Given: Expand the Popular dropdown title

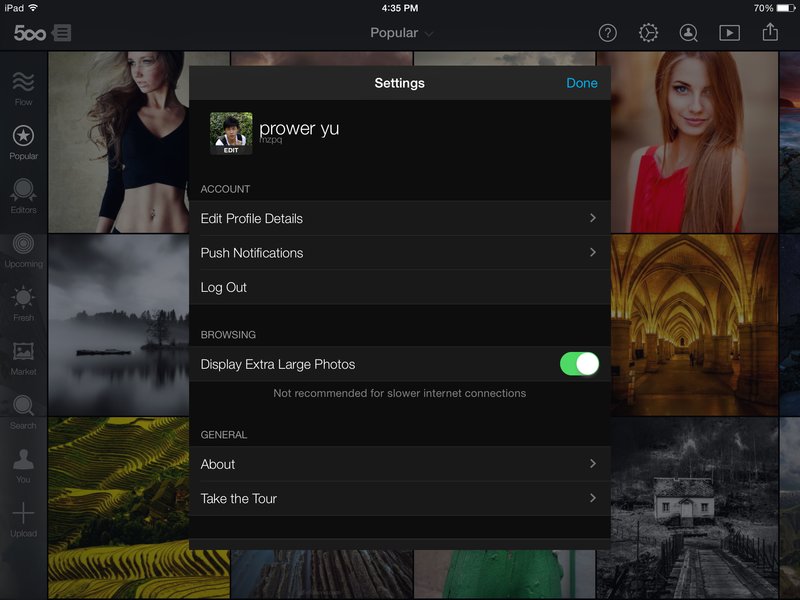Looking at the screenshot, I should pos(402,33).
